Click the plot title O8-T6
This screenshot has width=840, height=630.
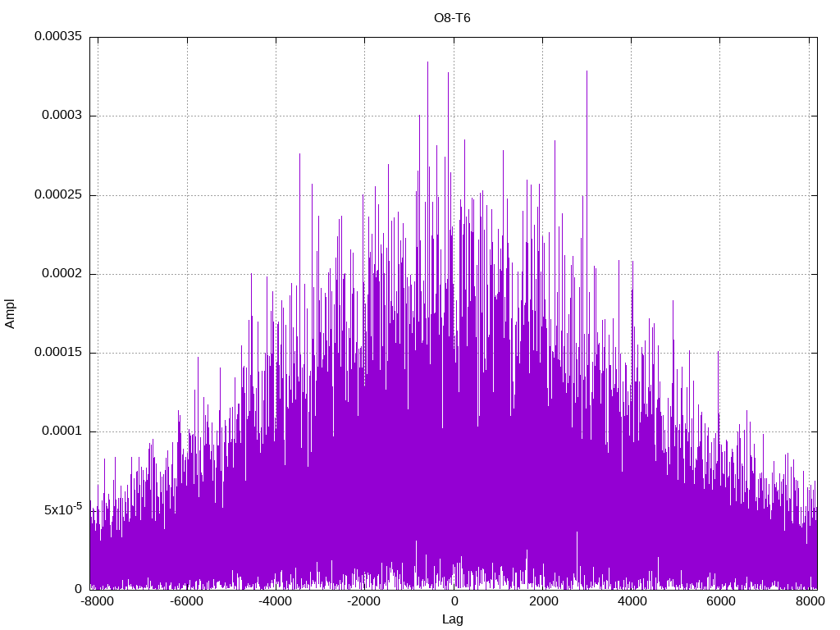(x=452, y=18)
